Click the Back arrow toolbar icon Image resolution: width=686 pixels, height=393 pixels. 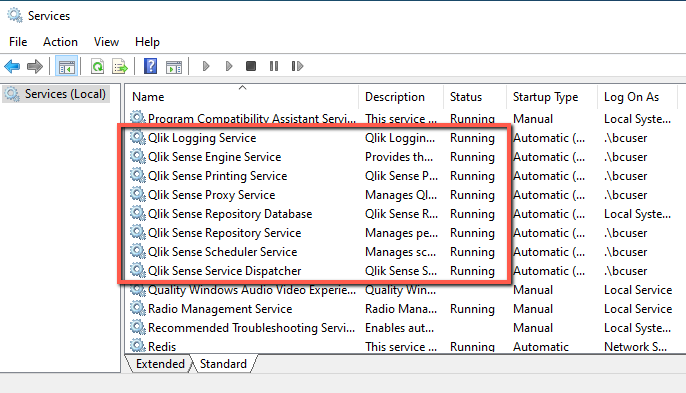12,67
